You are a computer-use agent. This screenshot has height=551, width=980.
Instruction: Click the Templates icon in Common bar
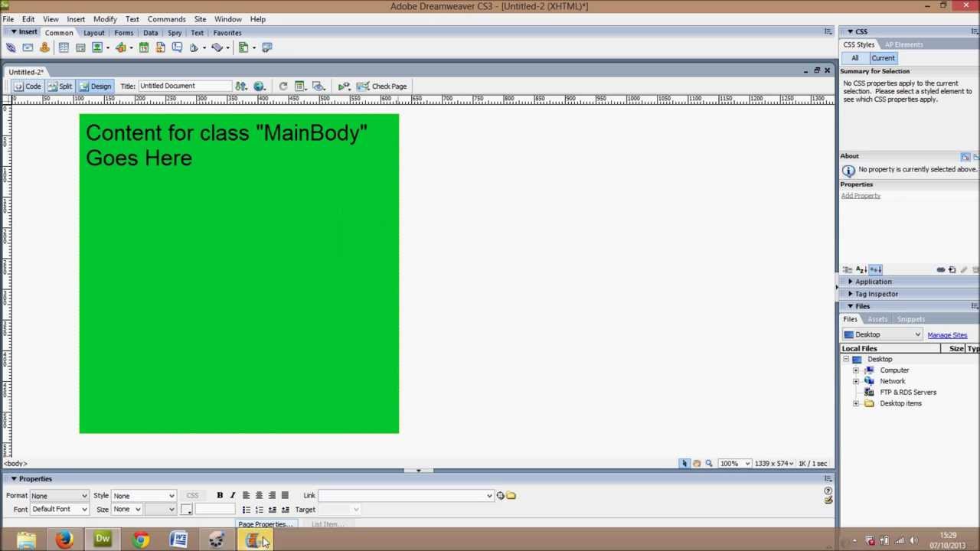(243, 47)
